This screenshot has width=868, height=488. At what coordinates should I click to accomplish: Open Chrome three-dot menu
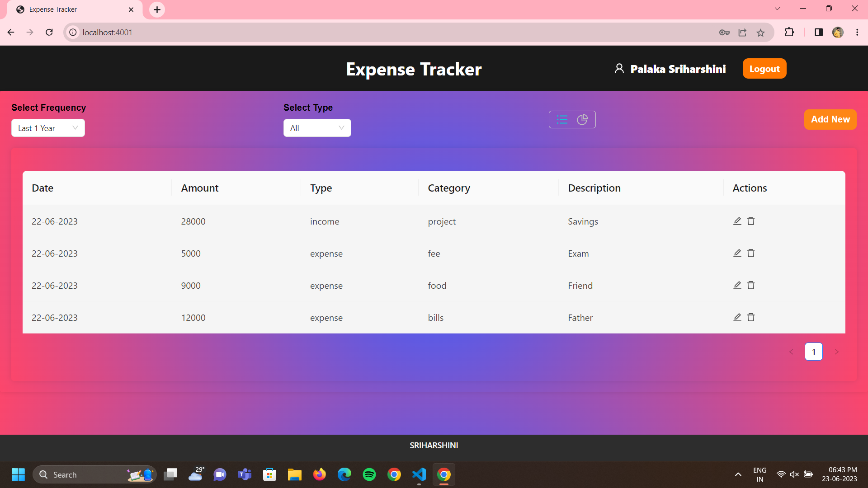coord(857,32)
